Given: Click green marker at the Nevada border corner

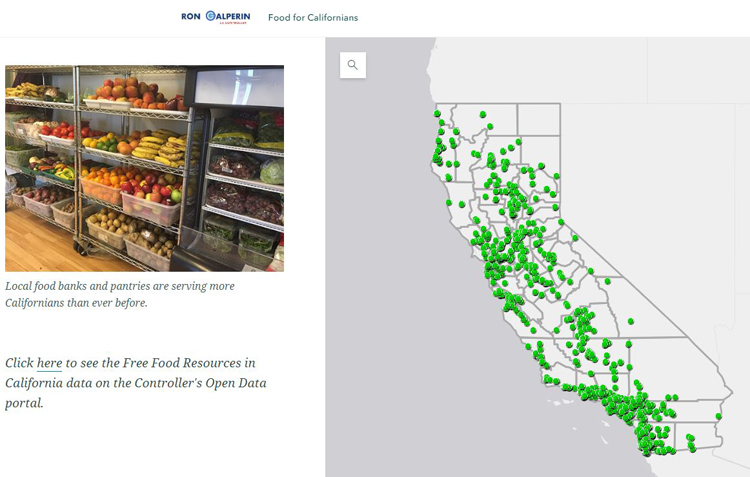Looking at the screenshot, I should point(561,222).
